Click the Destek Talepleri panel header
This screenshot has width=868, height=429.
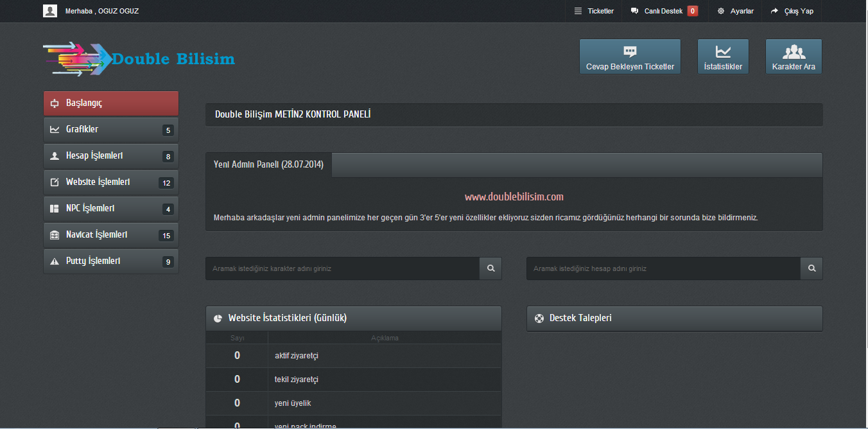tap(675, 319)
